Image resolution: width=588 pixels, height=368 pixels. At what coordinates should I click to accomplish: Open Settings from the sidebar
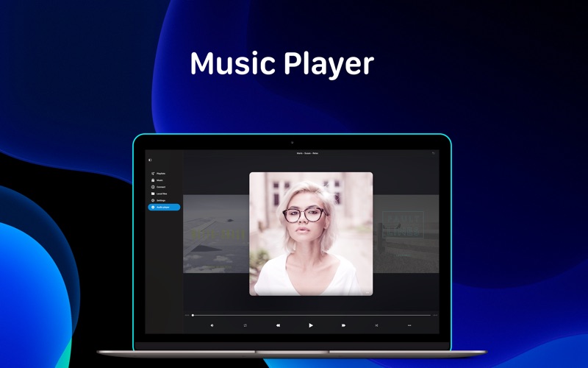point(158,200)
